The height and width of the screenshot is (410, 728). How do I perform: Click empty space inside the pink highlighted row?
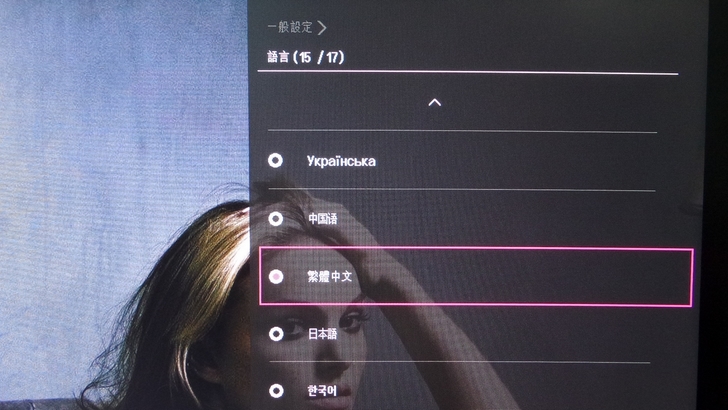[x=520, y=277]
